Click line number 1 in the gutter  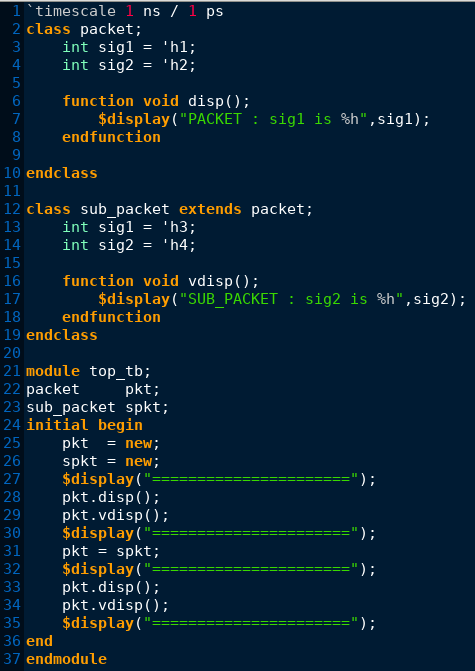[x=16, y=11]
